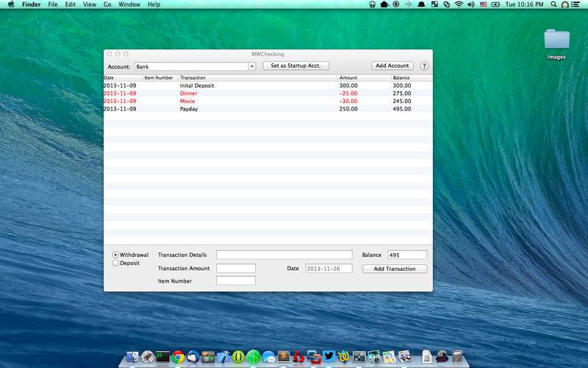Viewport: 588px width, 368px height.
Task: Open Google Chrome from the dock
Action: click(x=178, y=357)
